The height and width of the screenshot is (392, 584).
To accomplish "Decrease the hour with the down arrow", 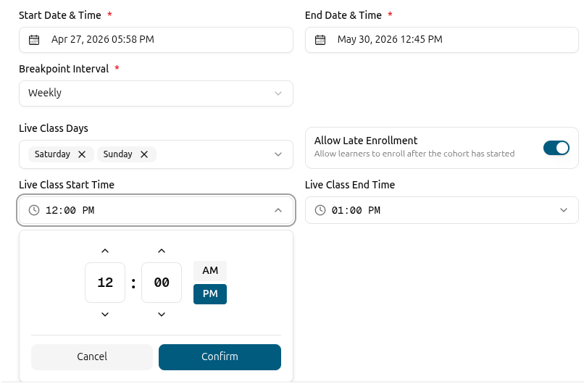I will point(105,314).
